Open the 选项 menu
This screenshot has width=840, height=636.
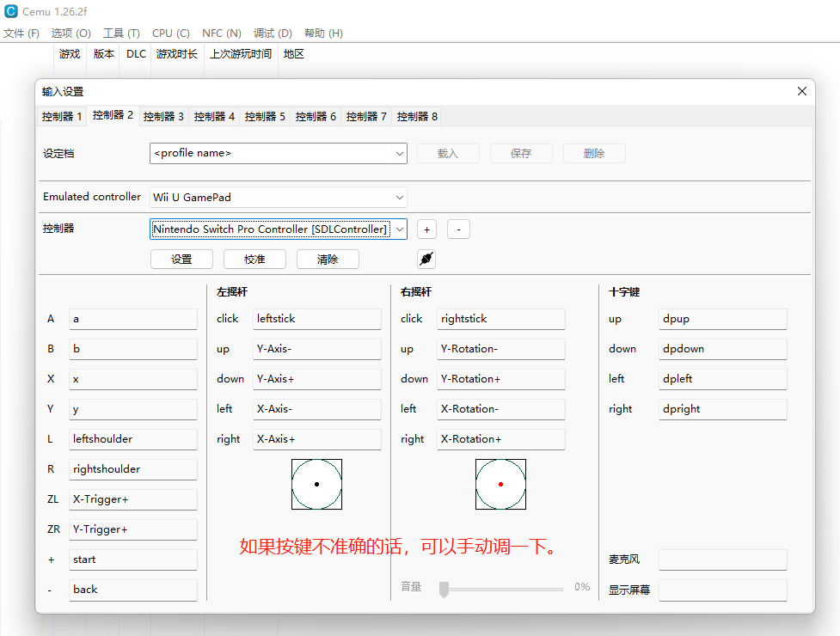point(70,33)
